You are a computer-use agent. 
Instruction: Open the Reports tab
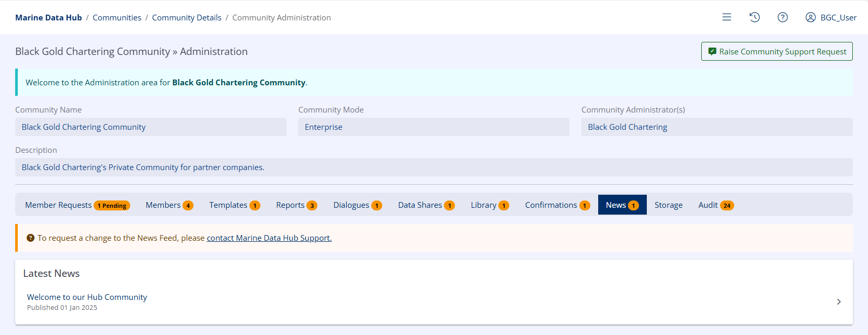coord(296,205)
